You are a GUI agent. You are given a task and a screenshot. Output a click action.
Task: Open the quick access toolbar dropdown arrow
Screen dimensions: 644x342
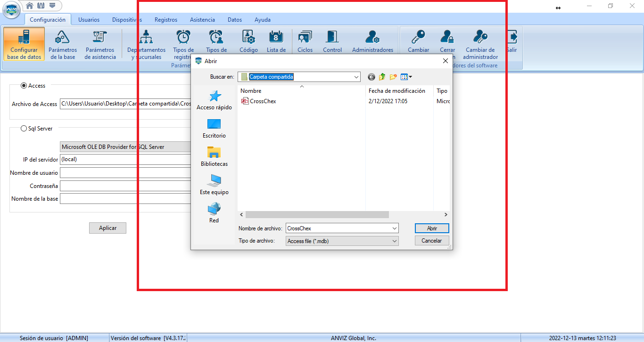(x=52, y=6)
